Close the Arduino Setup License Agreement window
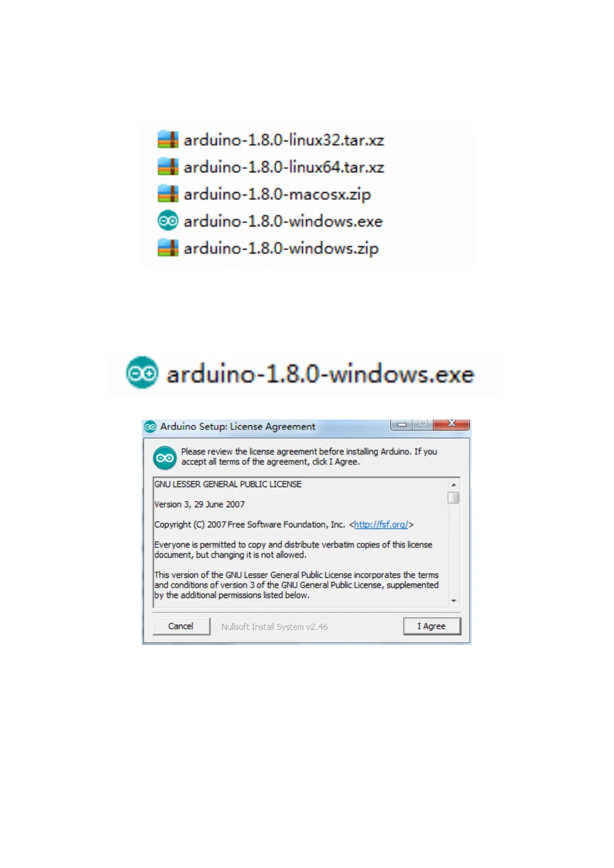 [x=452, y=424]
